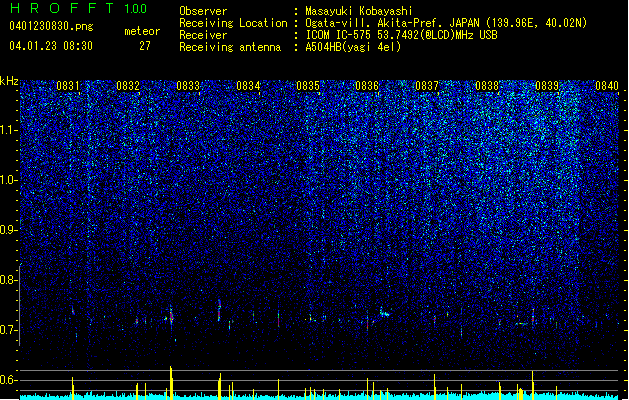Click the Ogata-vill. Akita-Pref. JAPAN location text
Viewport: 629px width, 400px height.
click(x=446, y=23)
